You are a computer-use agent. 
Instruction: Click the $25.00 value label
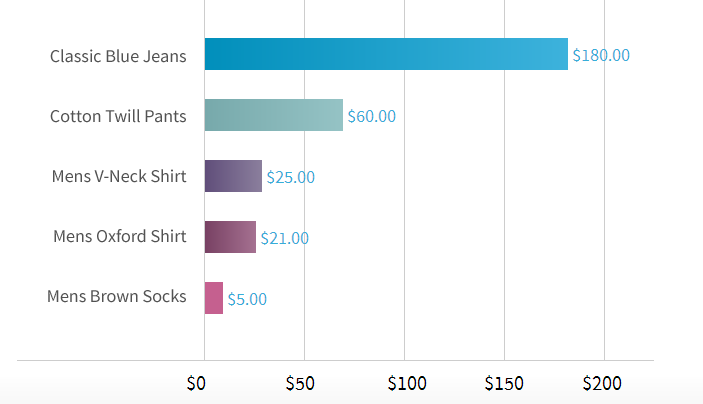pyautogui.click(x=290, y=177)
